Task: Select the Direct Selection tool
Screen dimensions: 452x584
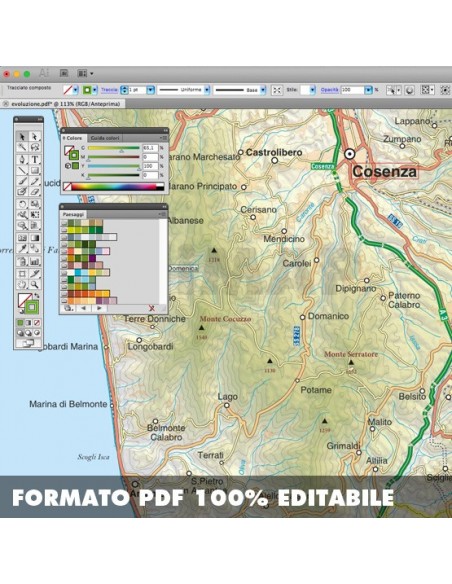Action: (x=35, y=136)
